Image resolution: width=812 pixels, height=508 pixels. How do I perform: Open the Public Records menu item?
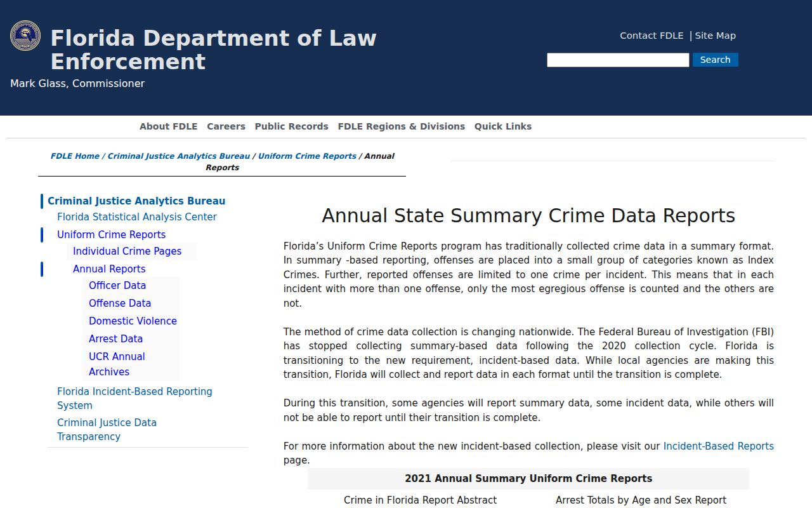292,126
